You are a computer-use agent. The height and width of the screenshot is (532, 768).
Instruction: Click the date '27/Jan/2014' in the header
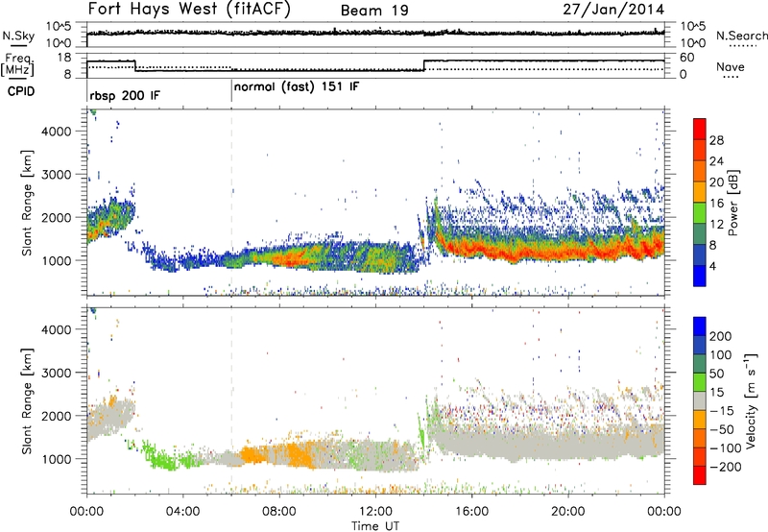coord(613,9)
